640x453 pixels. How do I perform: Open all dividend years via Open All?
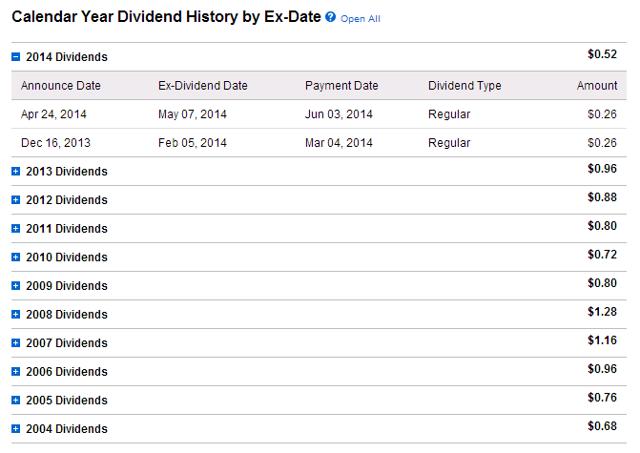pos(360,19)
